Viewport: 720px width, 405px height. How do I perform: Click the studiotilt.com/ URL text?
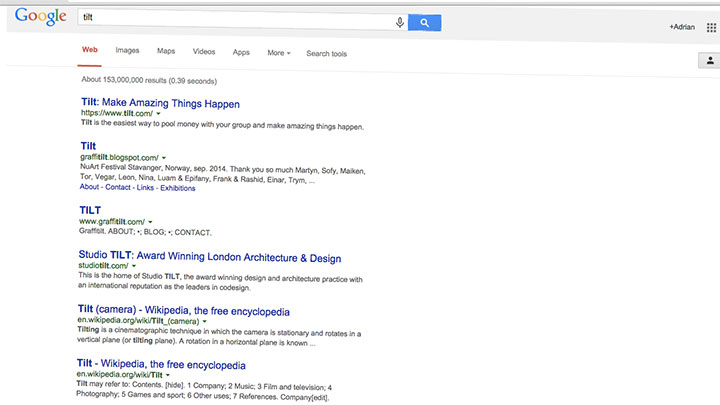tap(103, 265)
